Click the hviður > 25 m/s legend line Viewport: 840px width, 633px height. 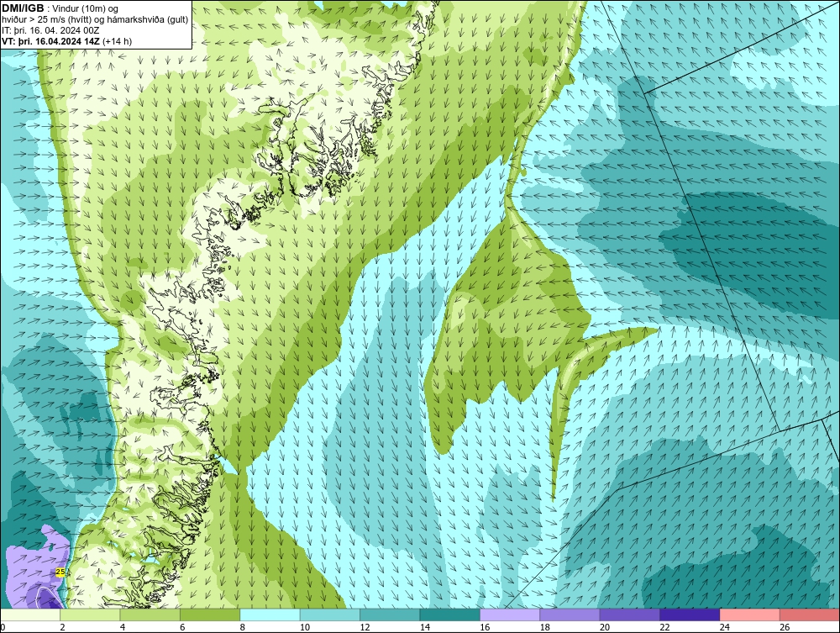95,19
